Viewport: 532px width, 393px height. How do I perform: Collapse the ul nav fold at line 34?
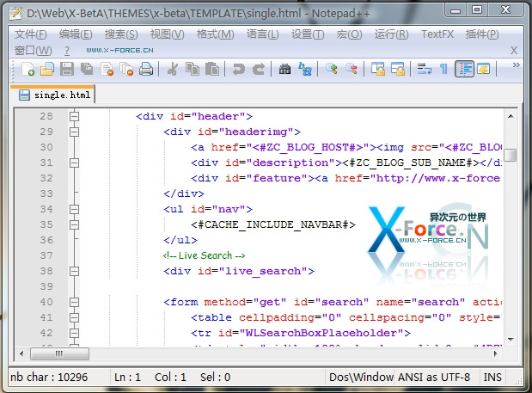click(74, 209)
